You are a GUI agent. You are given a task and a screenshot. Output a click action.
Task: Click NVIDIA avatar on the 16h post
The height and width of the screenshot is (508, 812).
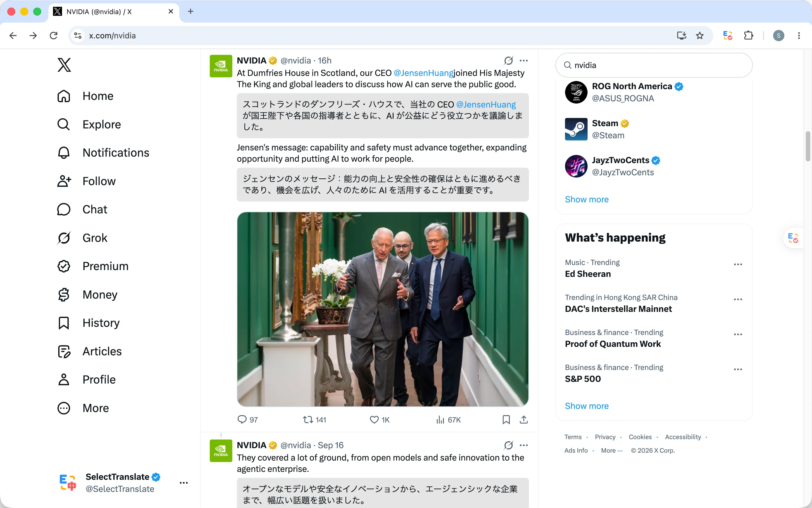[221, 66]
